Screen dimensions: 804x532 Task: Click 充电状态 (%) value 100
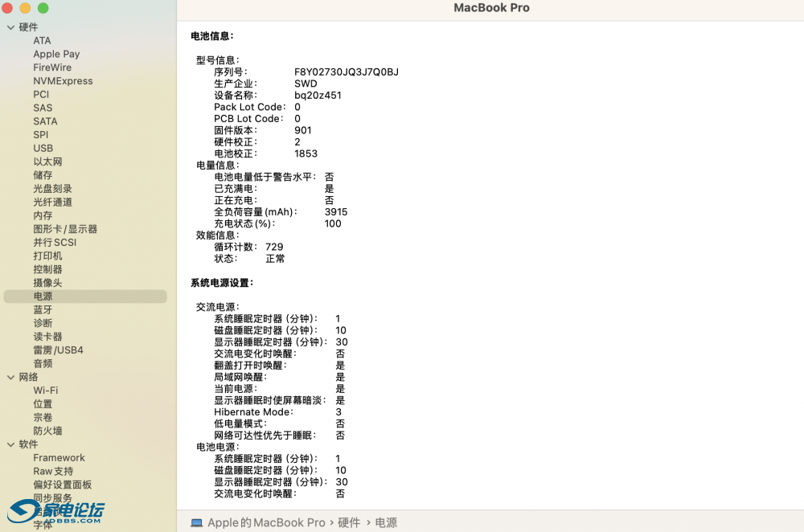pyautogui.click(x=333, y=223)
